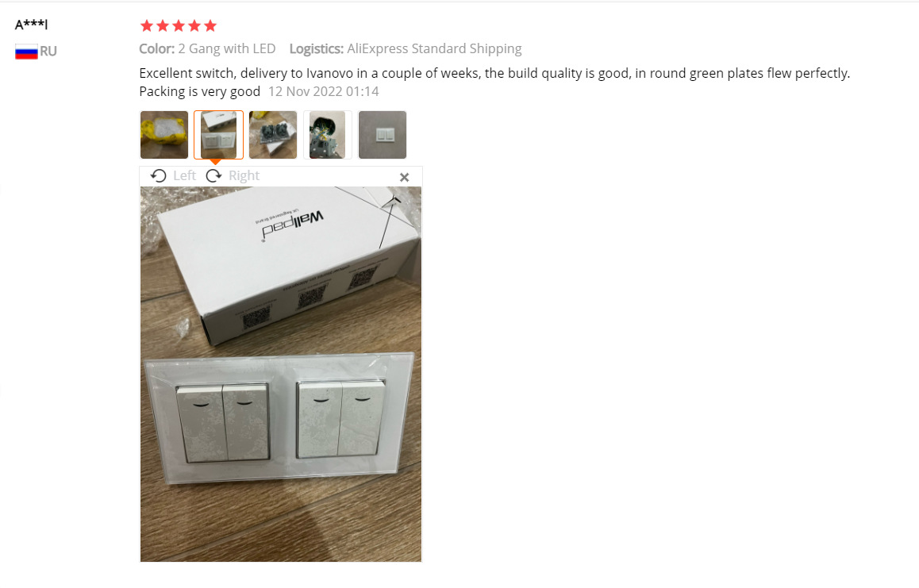
Task: Click the orange pointer under the selected thumbnail
Action: coord(215,162)
